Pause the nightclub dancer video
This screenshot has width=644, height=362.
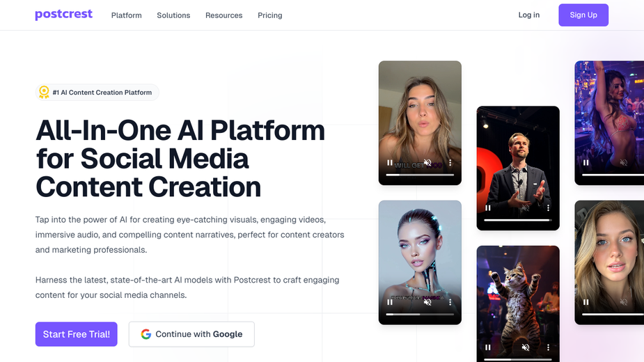pyautogui.click(x=586, y=163)
